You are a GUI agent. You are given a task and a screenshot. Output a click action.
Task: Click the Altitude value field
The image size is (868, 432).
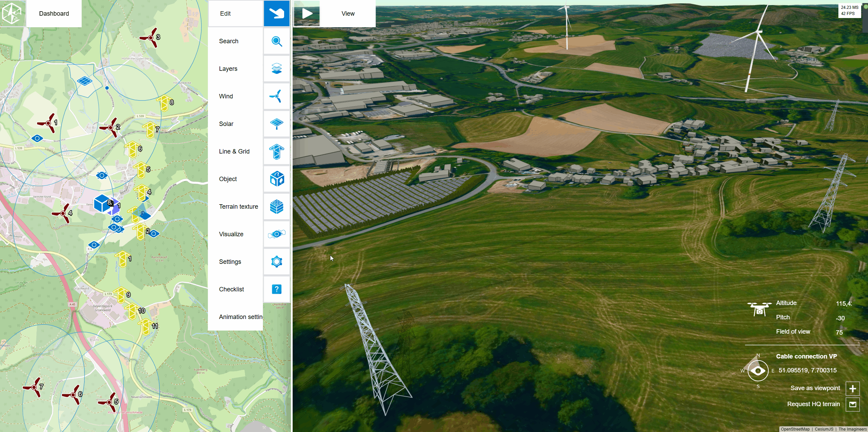pyautogui.click(x=844, y=304)
